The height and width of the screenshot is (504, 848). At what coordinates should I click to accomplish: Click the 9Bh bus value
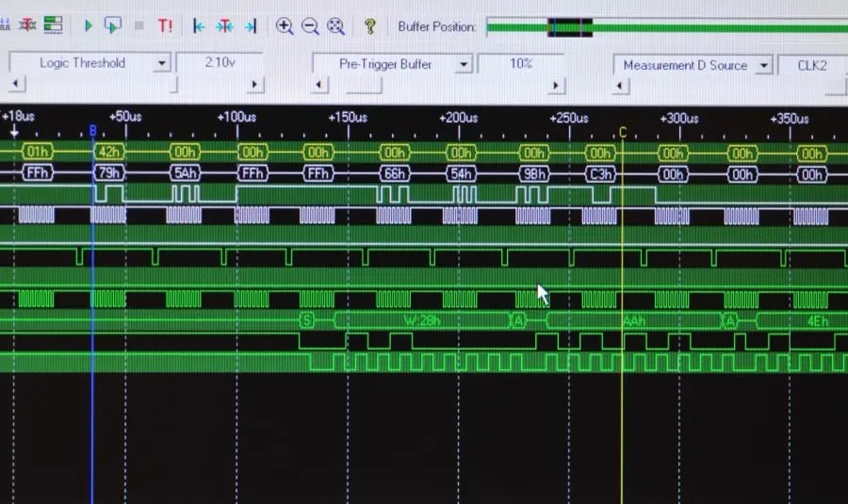(x=534, y=174)
